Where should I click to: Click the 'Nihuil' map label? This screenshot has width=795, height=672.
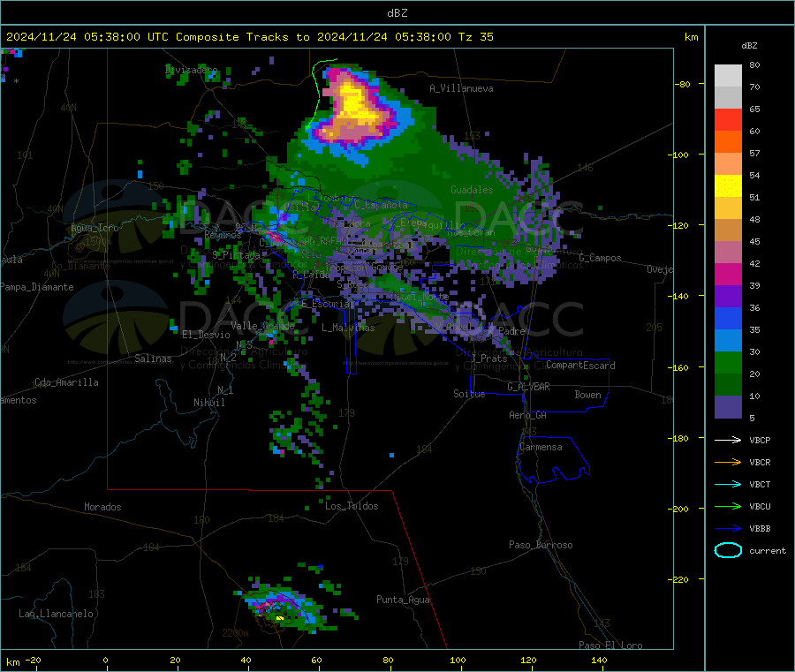(208, 403)
